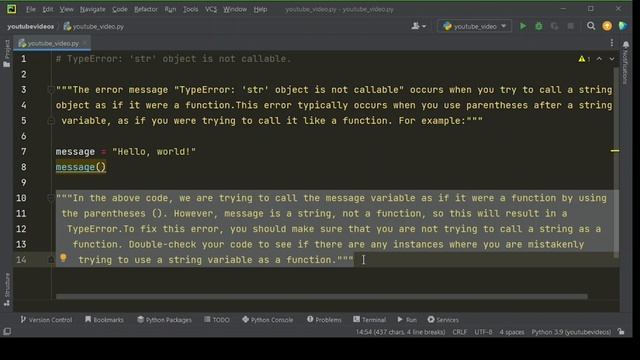Change the CRLF line separator

coord(460,332)
